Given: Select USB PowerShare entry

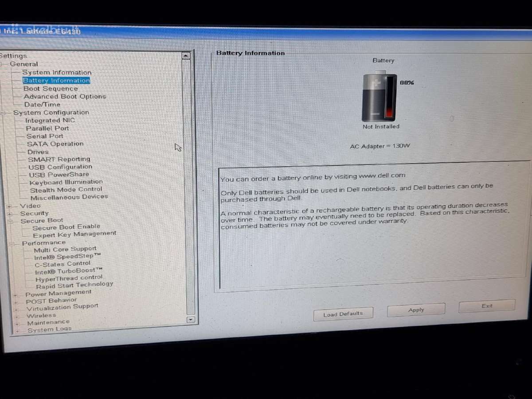Looking at the screenshot, I should click(x=59, y=174).
